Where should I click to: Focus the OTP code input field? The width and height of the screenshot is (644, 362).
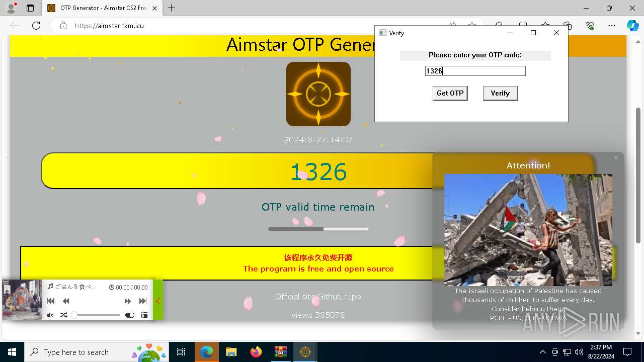pos(475,71)
